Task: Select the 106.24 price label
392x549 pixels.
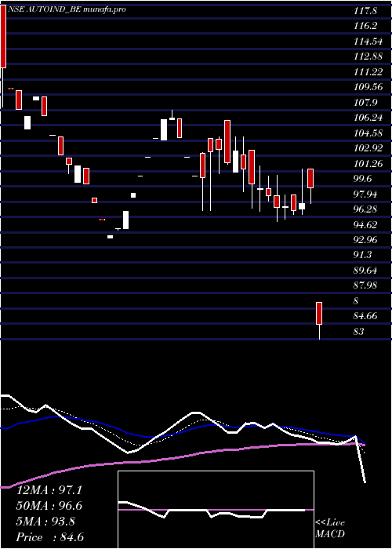Action: [x=368, y=118]
